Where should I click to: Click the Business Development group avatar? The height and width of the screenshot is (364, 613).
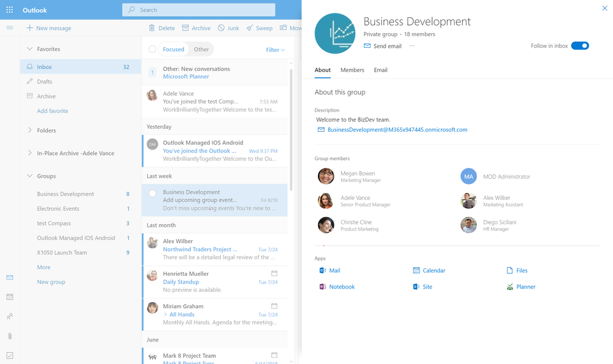click(x=335, y=34)
